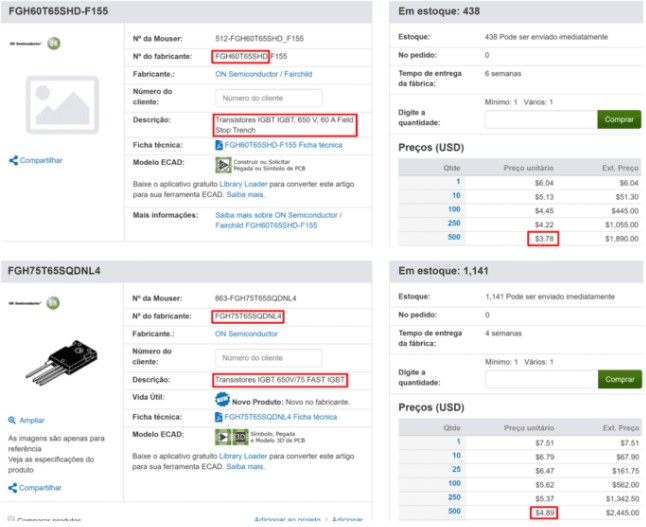Image resolution: width=646 pixels, height=527 pixels.
Task: Select quantity 250 at $4.22 unit price
Action: [454, 223]
